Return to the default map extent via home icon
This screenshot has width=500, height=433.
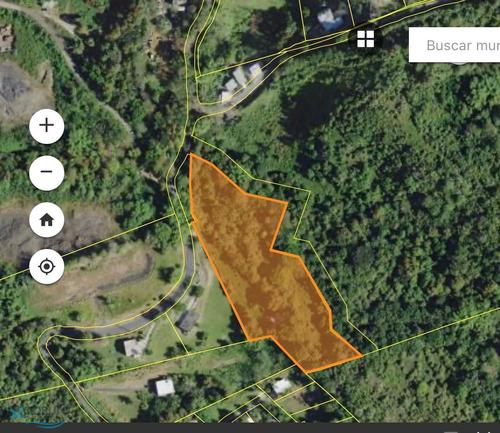[47, 220]
